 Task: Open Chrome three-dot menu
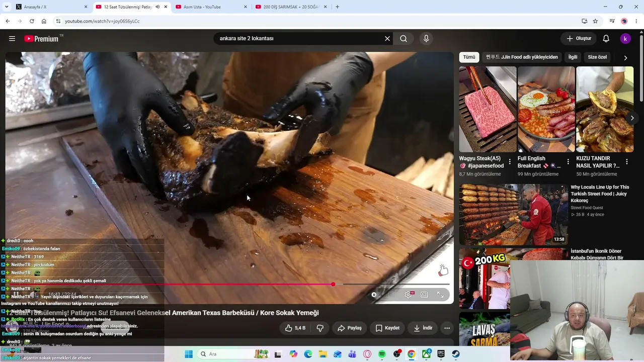[637, 21]
